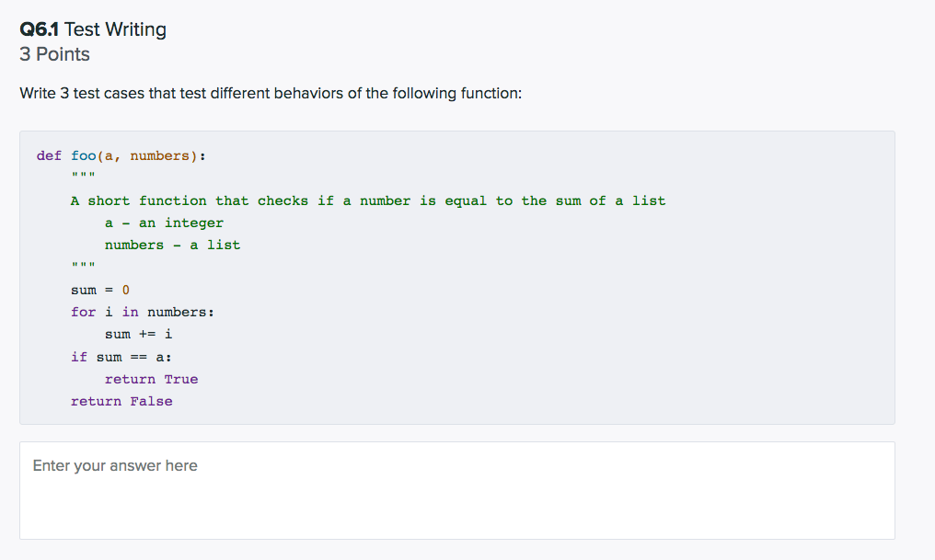Click the def foo function definition line
Screen dimensions: 935x560
(120, 155)
